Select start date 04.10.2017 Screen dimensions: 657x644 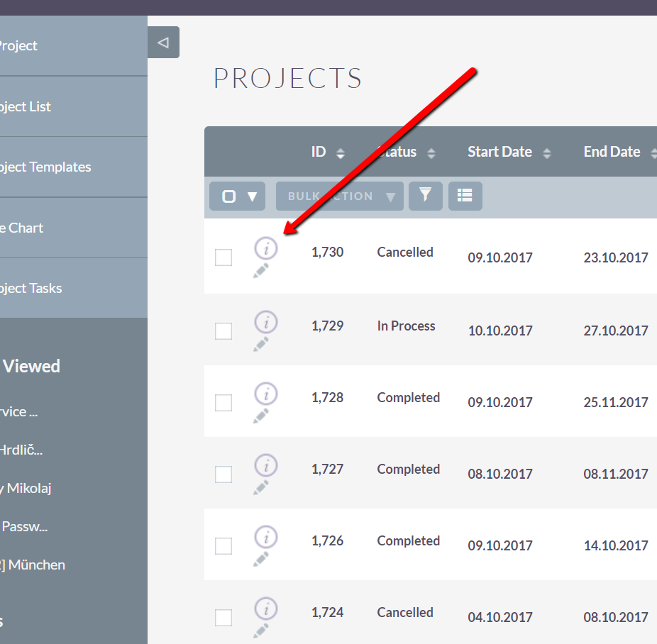tap(500, 617)
